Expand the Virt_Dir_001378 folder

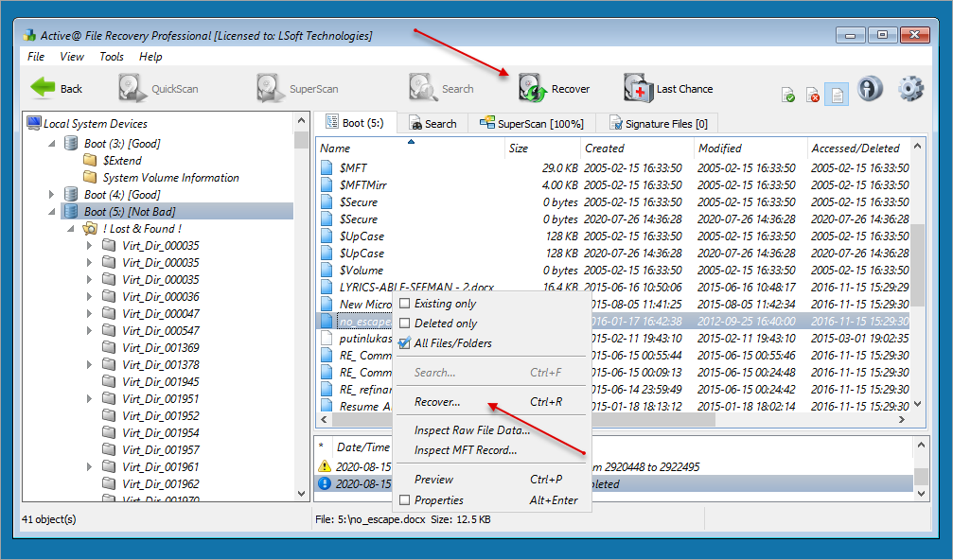coord(89,364)
